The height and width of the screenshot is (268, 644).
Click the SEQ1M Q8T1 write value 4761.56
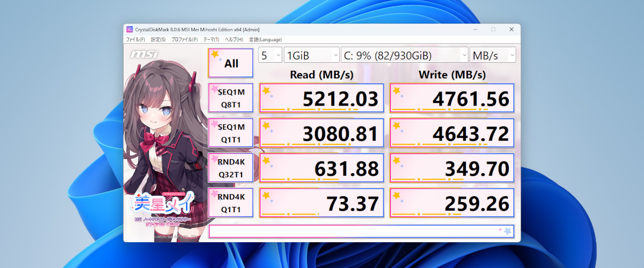[x=452, y=98]
